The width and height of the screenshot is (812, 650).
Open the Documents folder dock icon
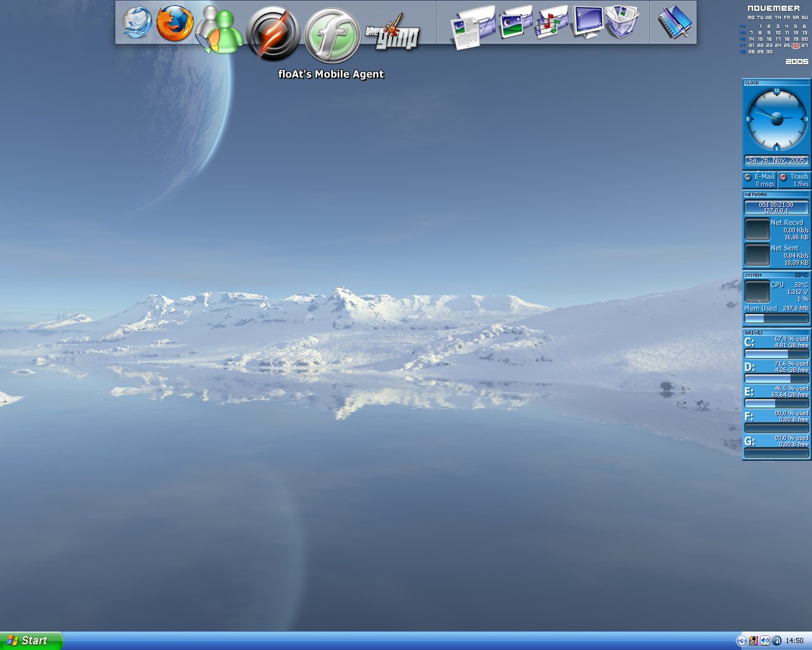pos(473,27)
